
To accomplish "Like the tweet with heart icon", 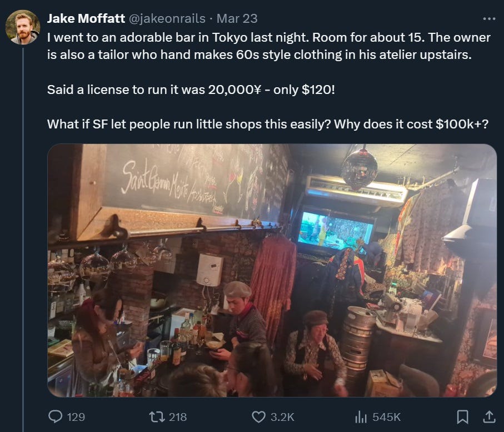I will 258,417.
